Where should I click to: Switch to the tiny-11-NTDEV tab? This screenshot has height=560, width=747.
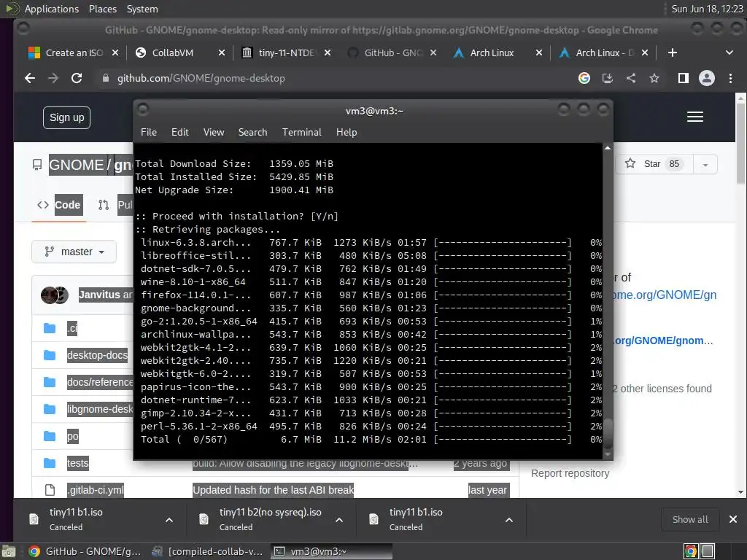286,52
